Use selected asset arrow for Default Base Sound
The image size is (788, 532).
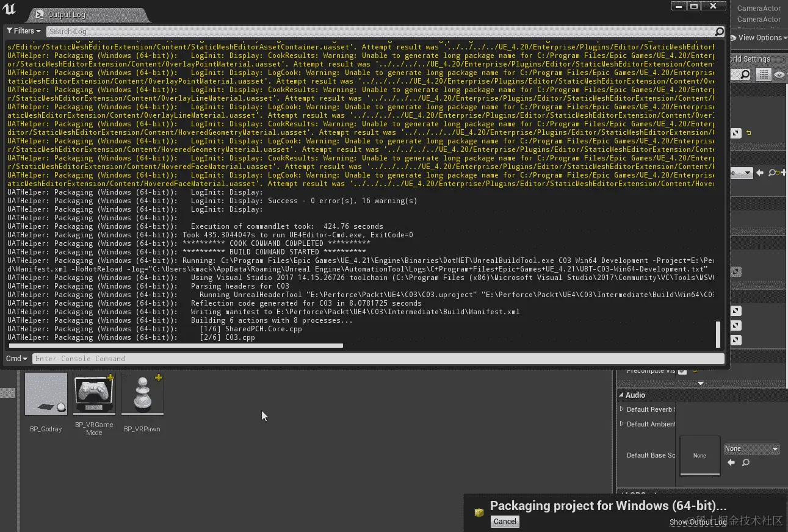(731, 463)
